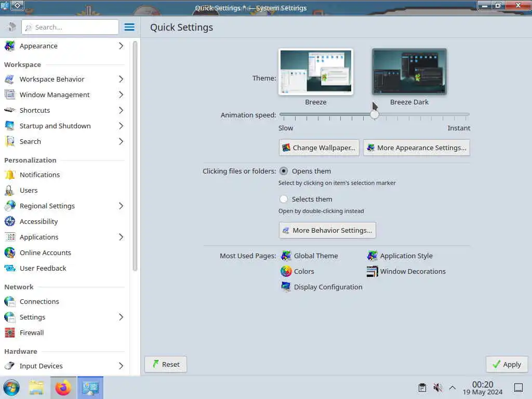Click the Connections network icon
Image resolution: width=532 pixels, height=399 pixels.
pos(10,302)
